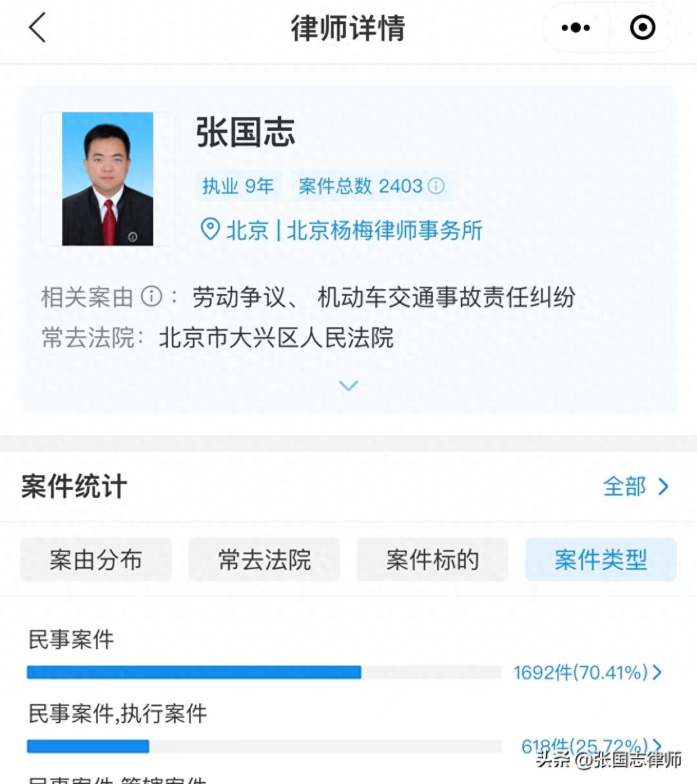
Task: Tap info icon beside 案件总数 2403
Action: (436, 186)
